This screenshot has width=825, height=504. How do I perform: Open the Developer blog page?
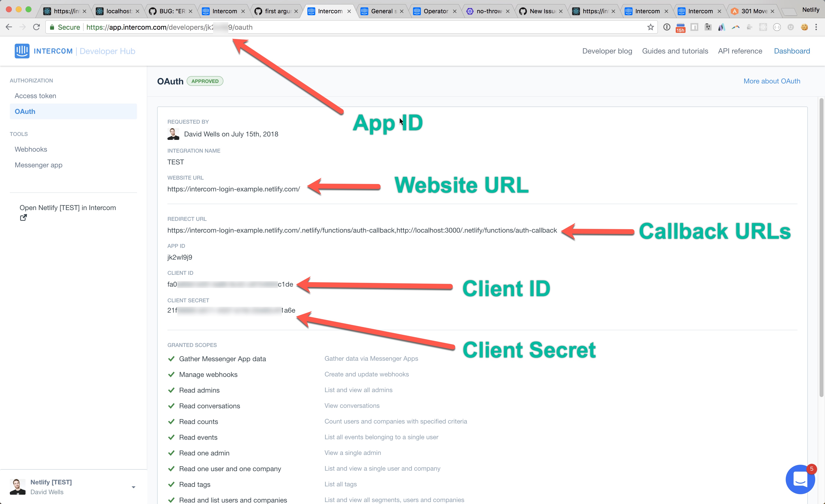[607, 51]
